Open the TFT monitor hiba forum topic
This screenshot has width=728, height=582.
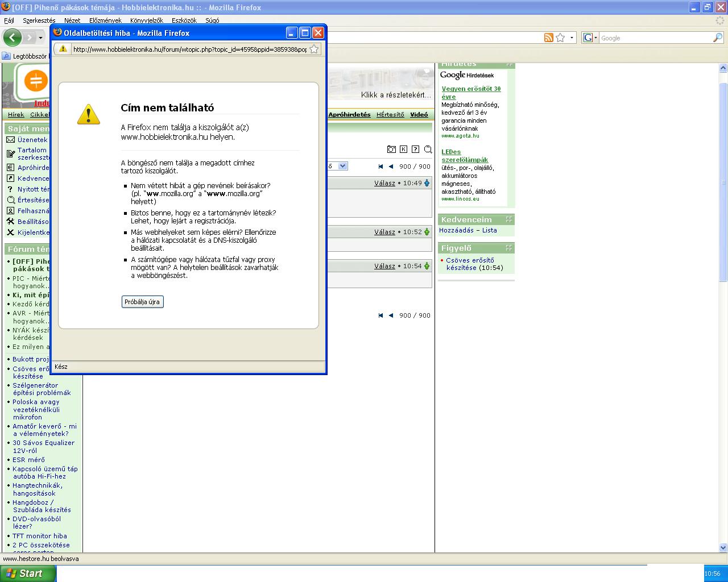point(40,536)
